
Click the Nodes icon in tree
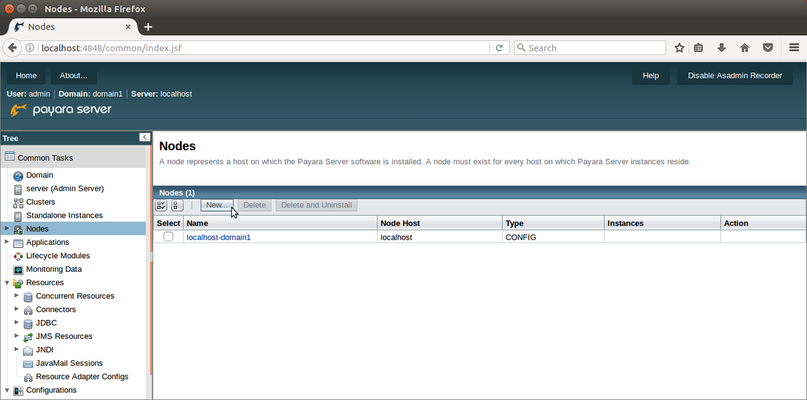click(x=18, y=230)
